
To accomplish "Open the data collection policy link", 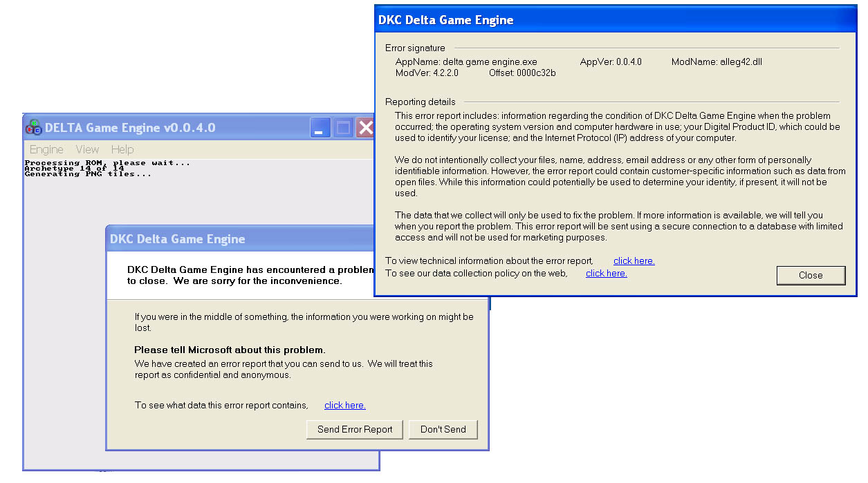I will pyautogui.click(x=606, y=273).
